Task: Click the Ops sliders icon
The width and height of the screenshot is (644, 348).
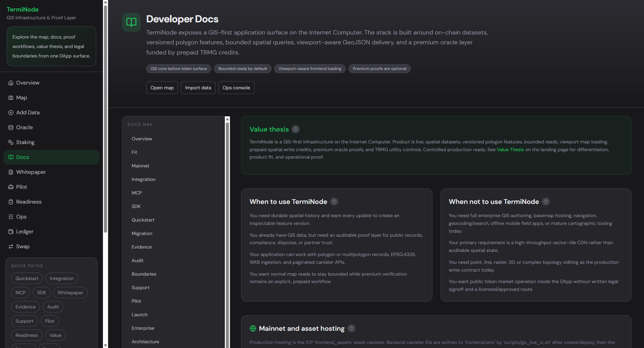Action: (x=11, y=217)
